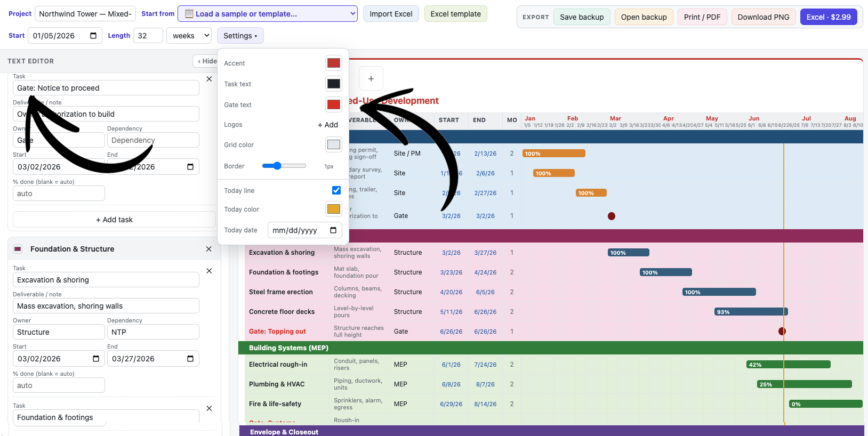Viewport: 868px width, 436px height.
Task: Click the Today date input field
Action: click(x=304, y=230)
